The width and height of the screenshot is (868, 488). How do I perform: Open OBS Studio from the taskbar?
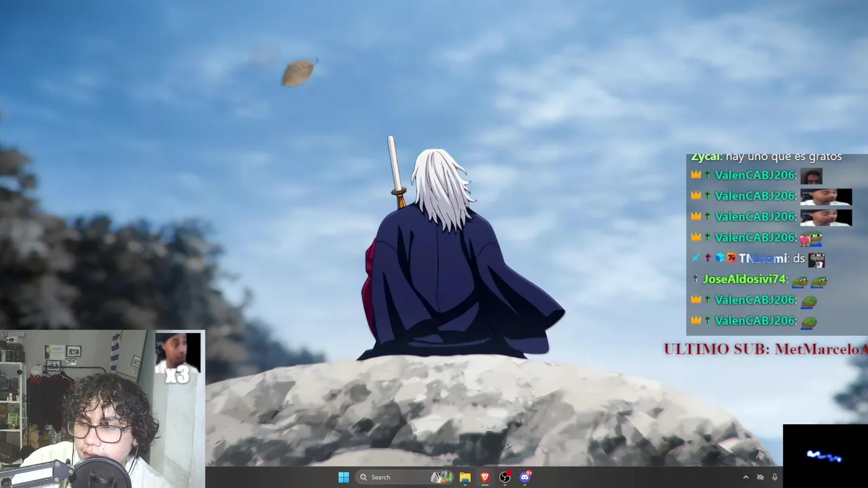click(x=505, y=477)
